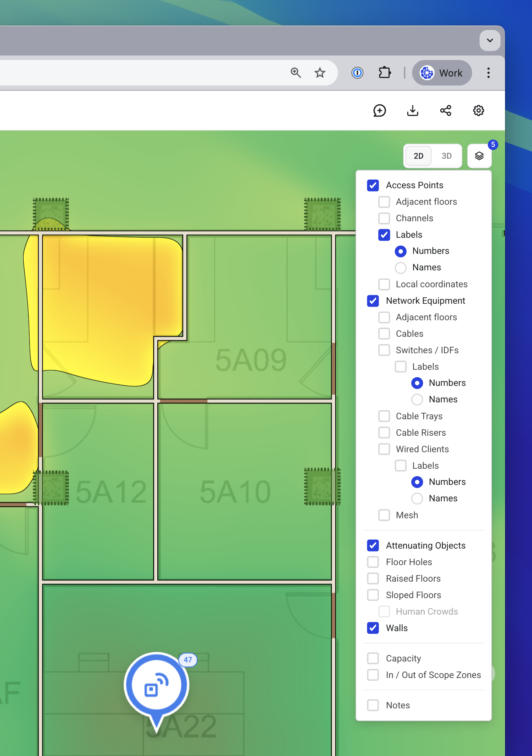Viewport: 532px width, 756px height.
Task: Open Chrome three-dot menu
Action: pyautogui.click(x=488, y=73)
